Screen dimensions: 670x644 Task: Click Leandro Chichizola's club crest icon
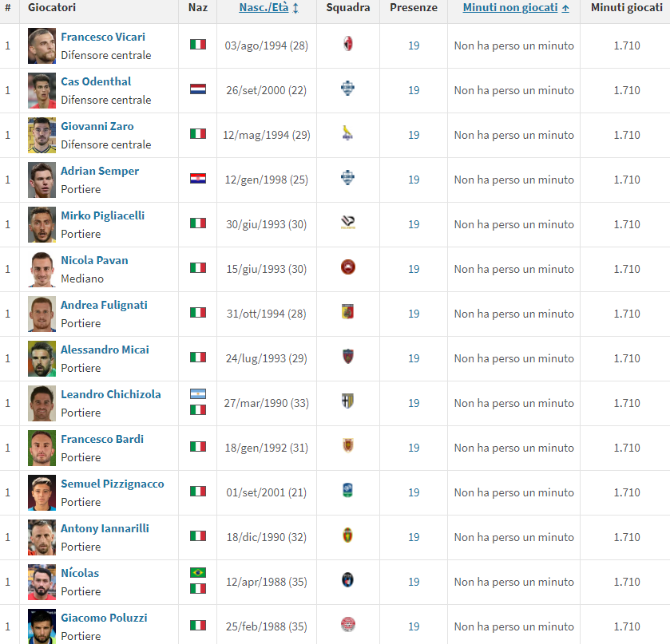click(x=347, y=401)
